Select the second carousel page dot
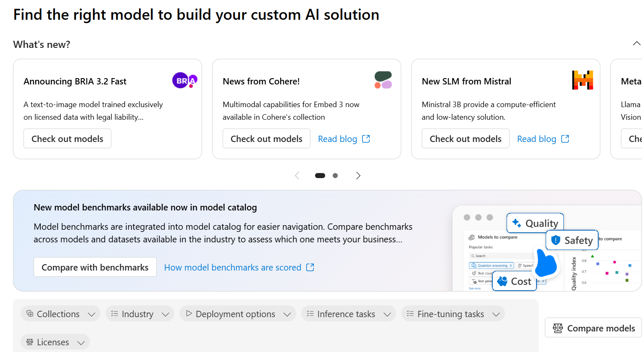The width and height of the screenshot is (644, 352). click(x=335, y=176)
